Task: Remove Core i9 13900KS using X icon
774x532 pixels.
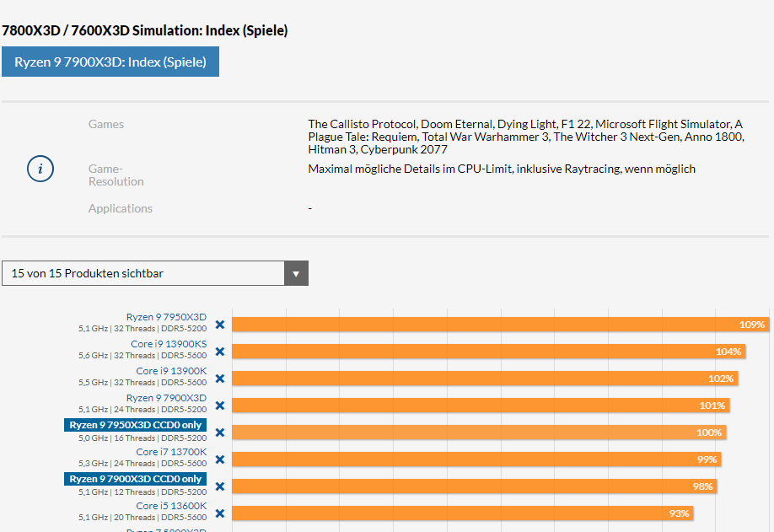Action: tap(220, 352)
